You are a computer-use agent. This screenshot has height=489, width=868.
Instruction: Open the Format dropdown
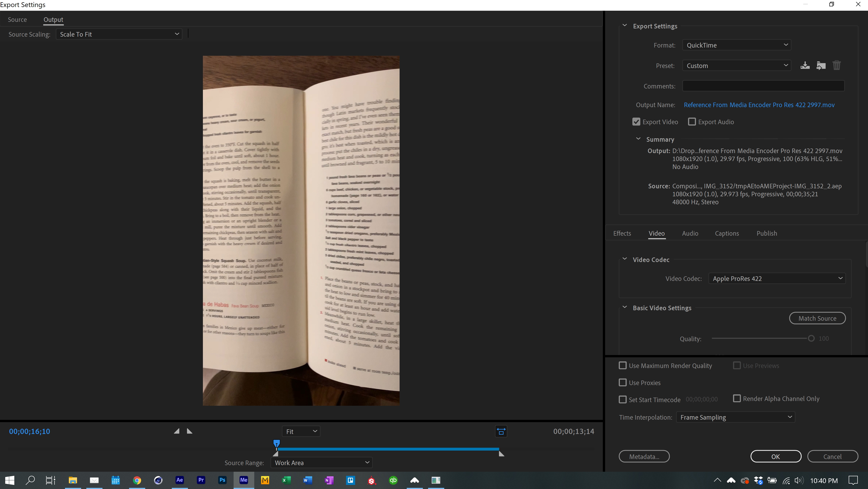(x=737, y=45)
